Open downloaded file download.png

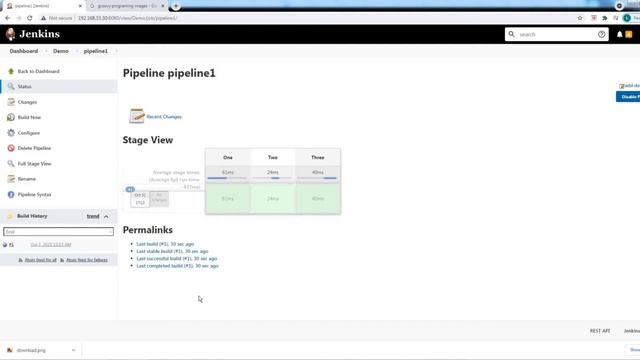tap(31, 350)
